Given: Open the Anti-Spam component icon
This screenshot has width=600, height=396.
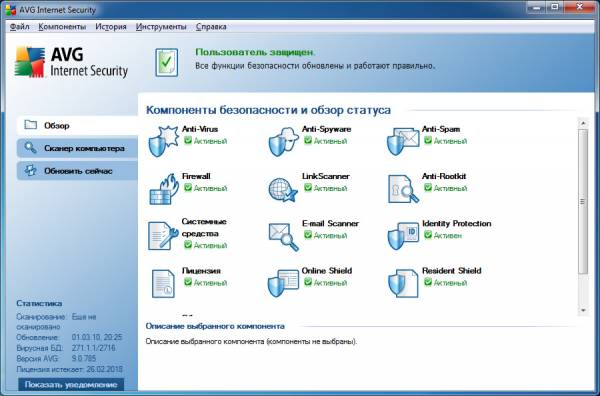Looking at the screenshot, I should 403,142.
